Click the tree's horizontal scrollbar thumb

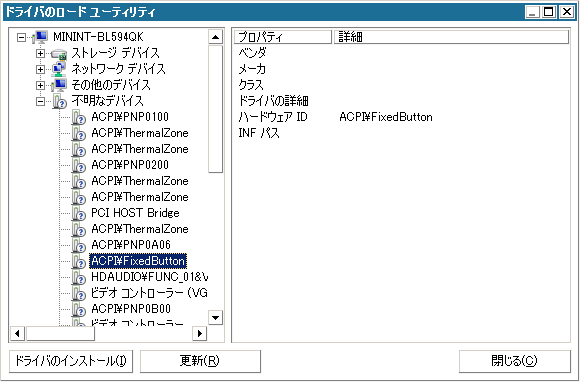coord(60,334)
